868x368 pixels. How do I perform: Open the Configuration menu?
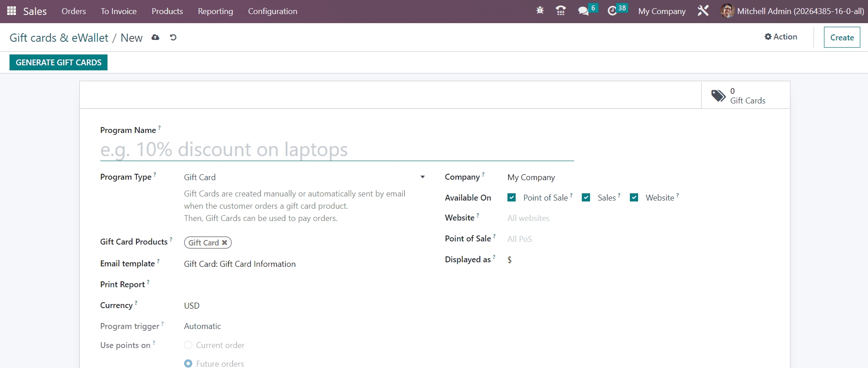coord(273,11)
